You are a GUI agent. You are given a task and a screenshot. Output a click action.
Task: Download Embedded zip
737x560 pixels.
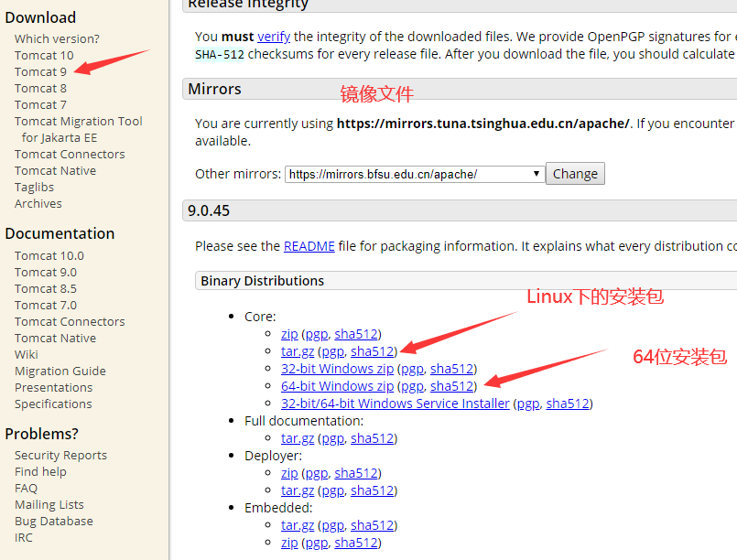pos(289,543)
